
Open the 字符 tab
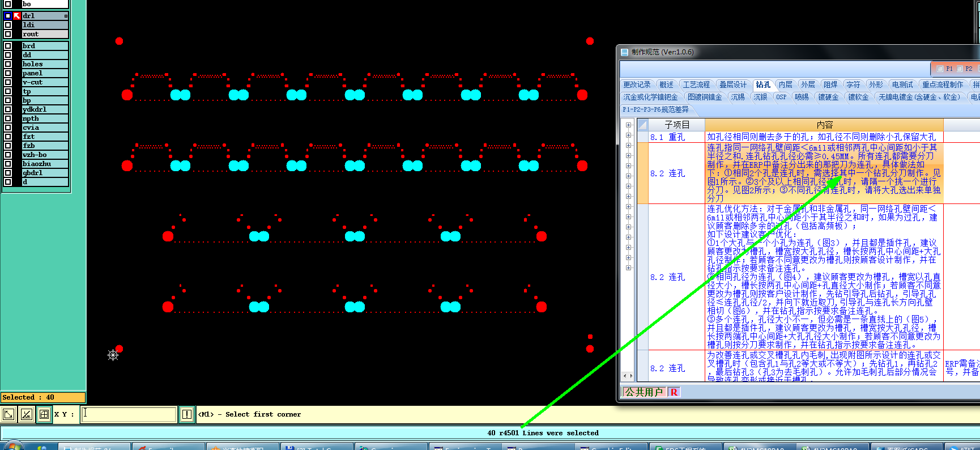pyautogui.click(x=853, y=84)
